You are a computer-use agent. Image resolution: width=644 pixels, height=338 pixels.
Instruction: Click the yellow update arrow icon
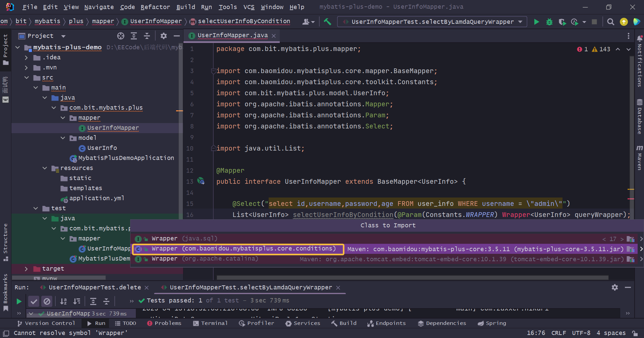point(624,22)
